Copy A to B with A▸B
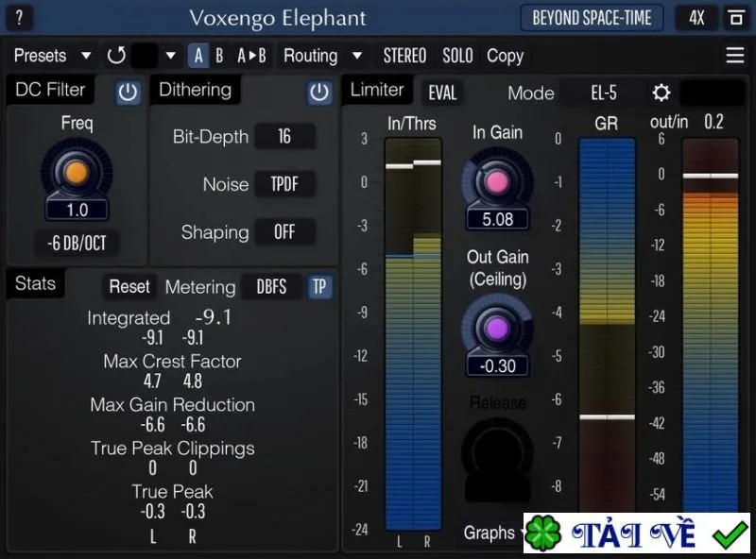The height and width of the screenshot is (559, 756). coord(251,56)
